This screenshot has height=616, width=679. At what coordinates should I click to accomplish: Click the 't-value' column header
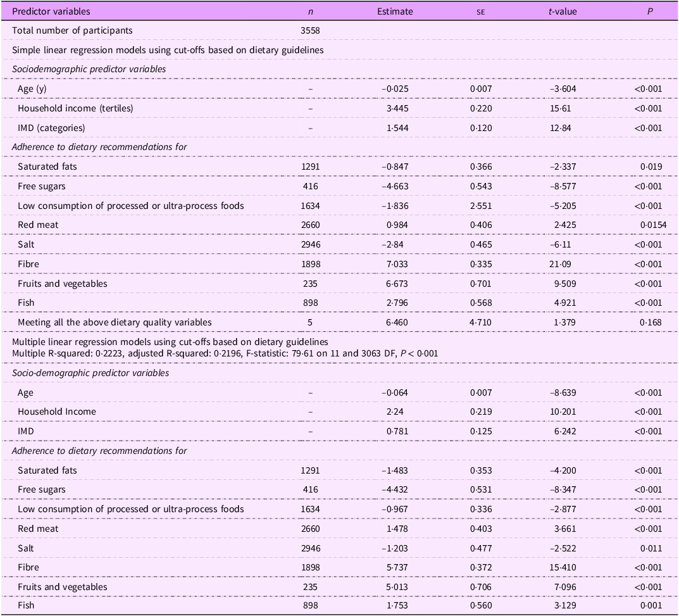[563, 11]
